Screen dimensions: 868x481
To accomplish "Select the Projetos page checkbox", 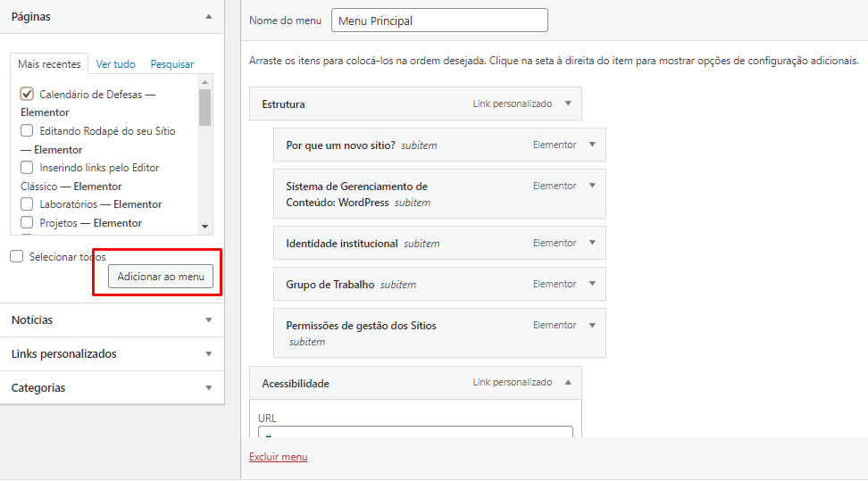I will [27, 223].
